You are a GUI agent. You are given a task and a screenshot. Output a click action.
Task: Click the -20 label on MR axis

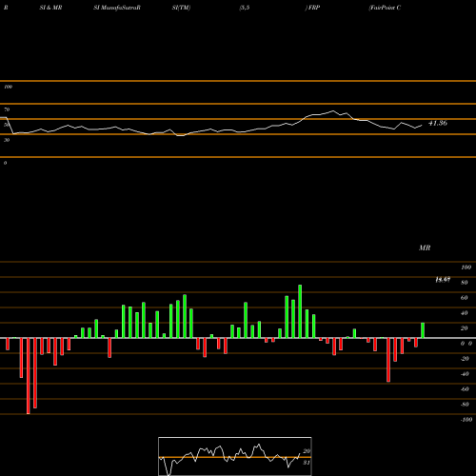coord(465,359)
